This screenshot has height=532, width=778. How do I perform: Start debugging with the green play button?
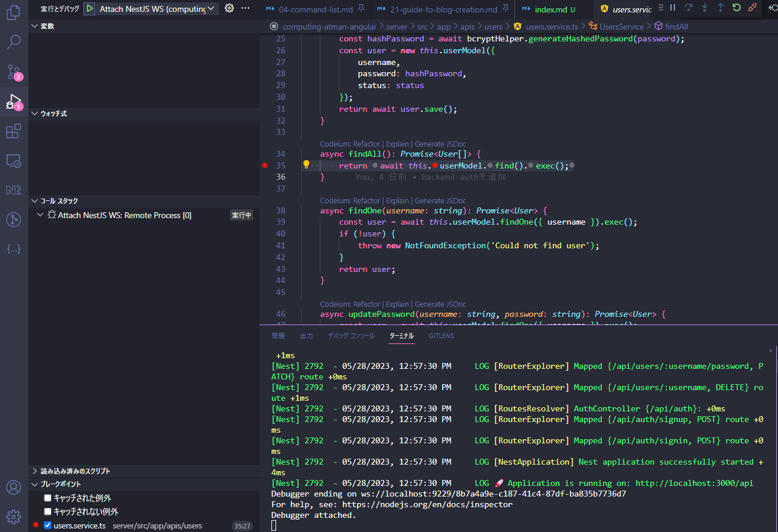pos(89,9)
